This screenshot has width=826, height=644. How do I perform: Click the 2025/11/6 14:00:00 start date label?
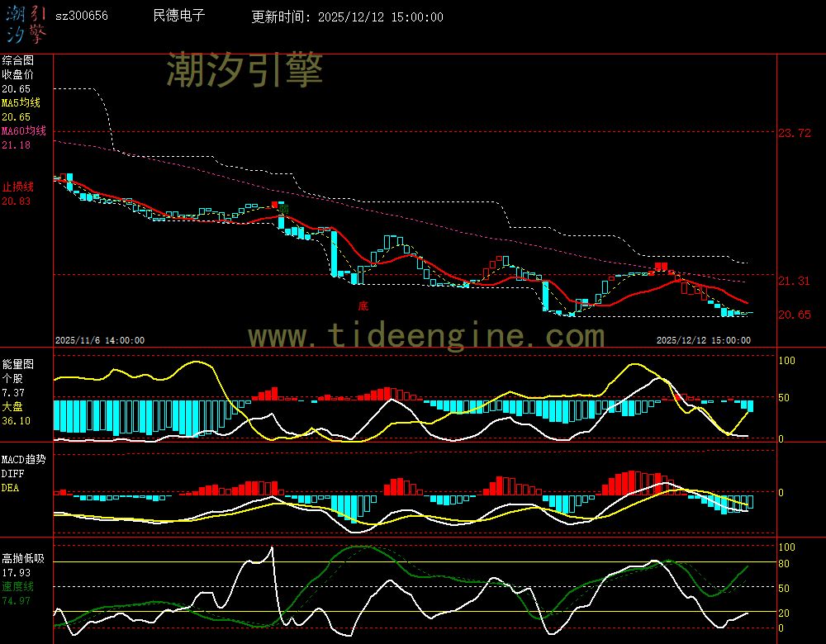[100, 340]
